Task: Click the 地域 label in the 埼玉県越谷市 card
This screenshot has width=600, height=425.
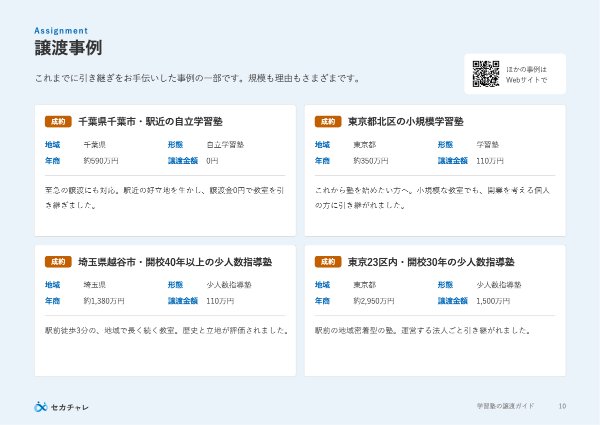Action: point(53,285)
